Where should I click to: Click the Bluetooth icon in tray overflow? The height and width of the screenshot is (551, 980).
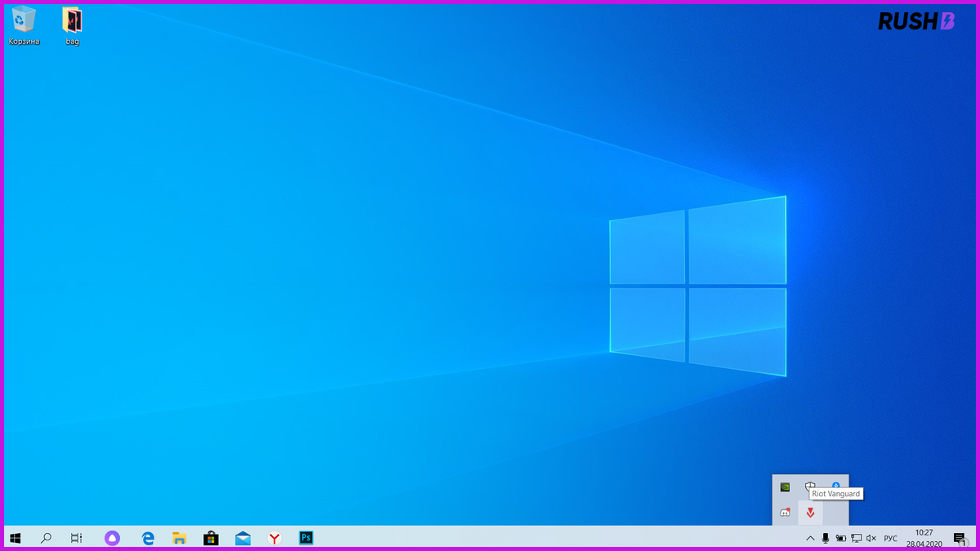(x=835, y=485)
